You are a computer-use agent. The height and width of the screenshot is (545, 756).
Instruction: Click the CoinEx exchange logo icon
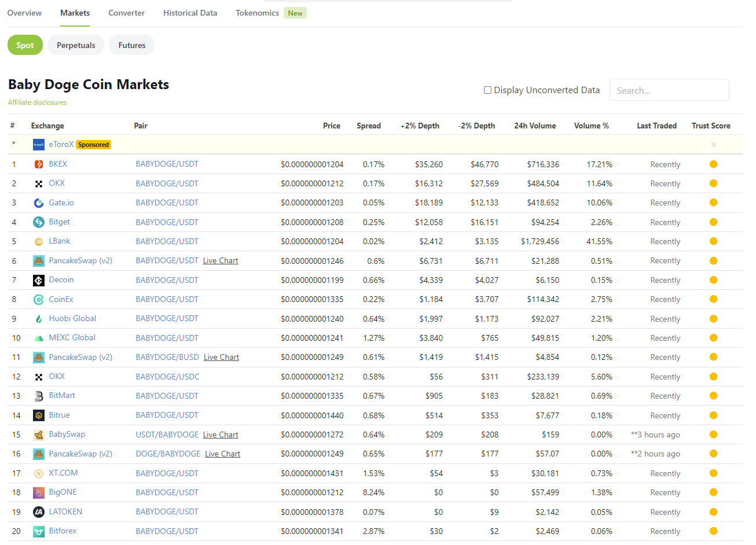click(x=39, y=300)
